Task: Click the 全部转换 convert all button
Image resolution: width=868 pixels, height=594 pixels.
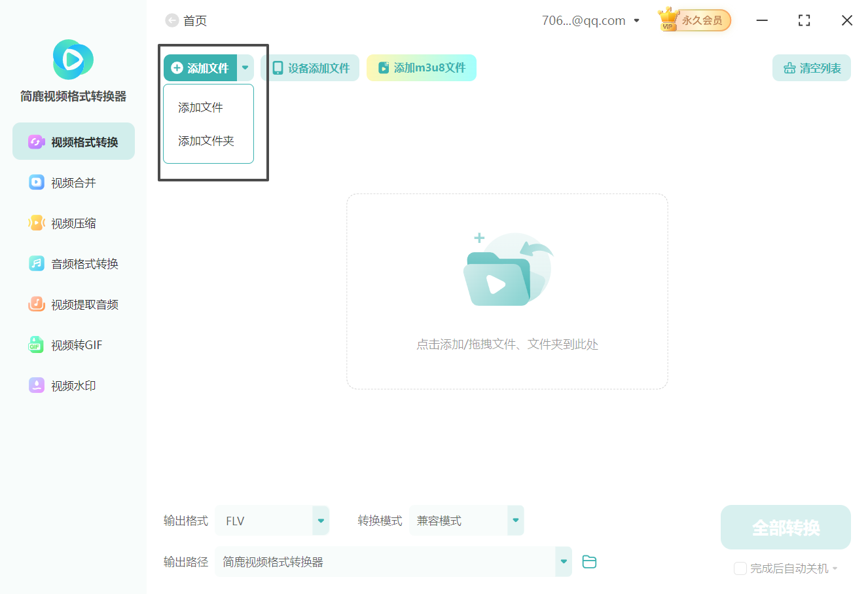Action: 786,527
